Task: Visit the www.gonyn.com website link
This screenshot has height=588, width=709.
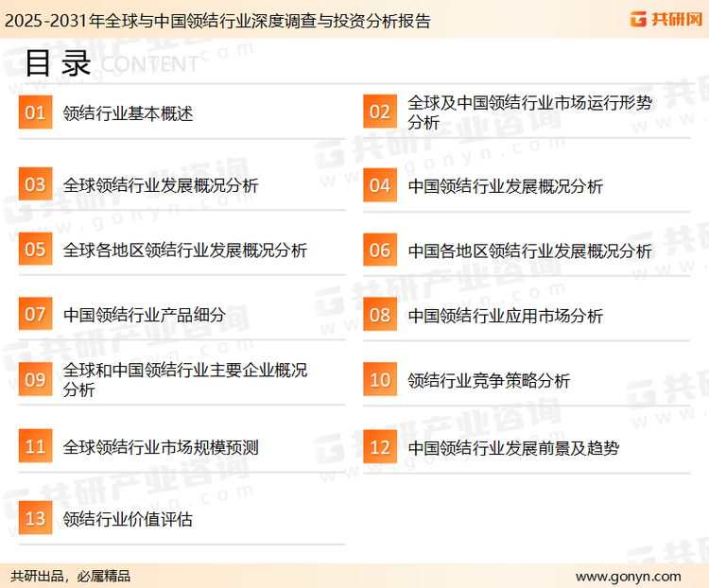Action: pos(628,576)
